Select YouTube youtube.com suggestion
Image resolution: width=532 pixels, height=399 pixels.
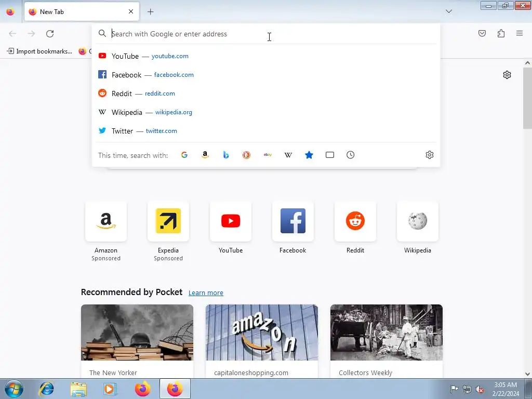pyautogui.click(x=266, y=56)
